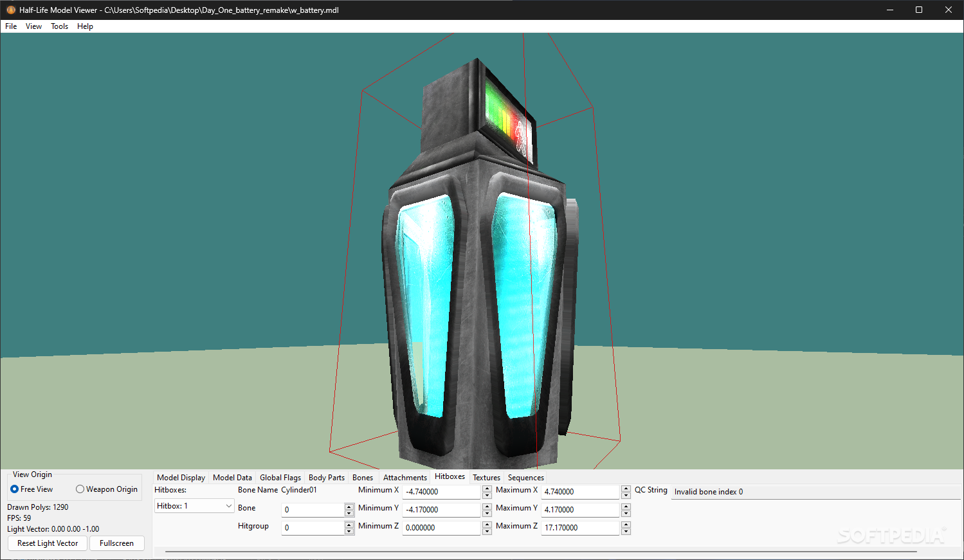Click the Maximum Y input field

pos(581,510)
